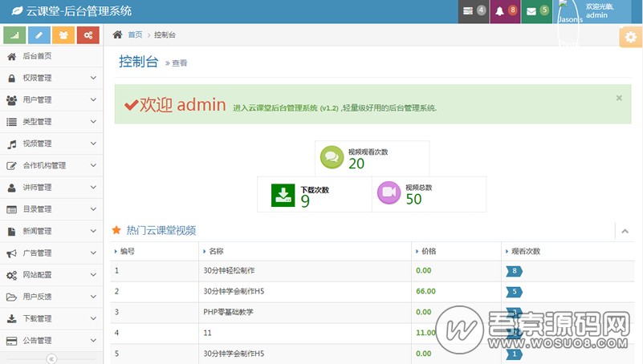Click the purple video total icon
This screenshot has height=364, width=643.
[389, 192]
